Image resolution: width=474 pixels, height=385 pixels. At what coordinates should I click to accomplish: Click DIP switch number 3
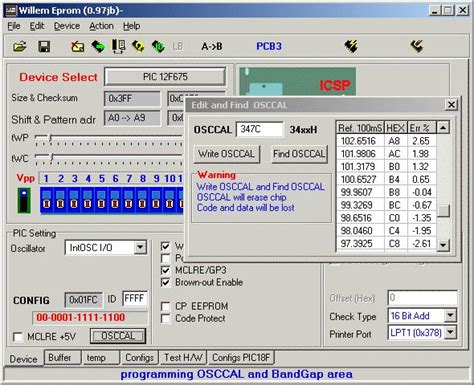[74, 200]
